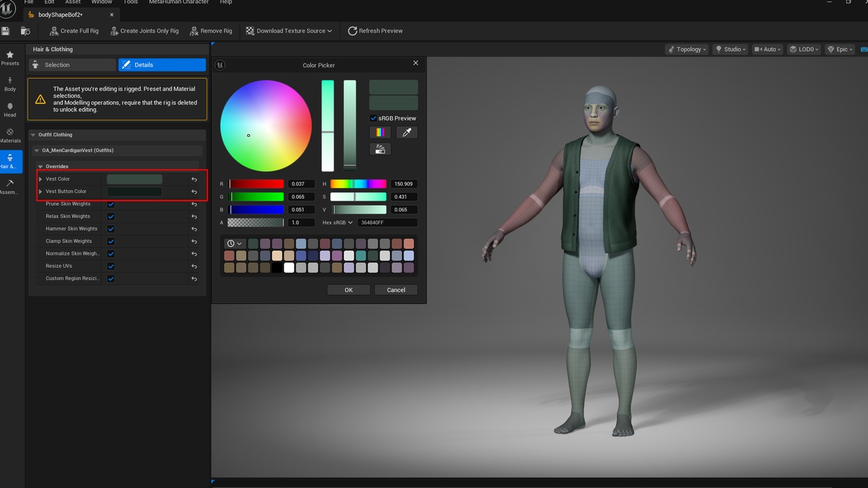This screenshot has width=868, height=488.
Task: Open the Assembly sidebar panel with hammer icon
Action: tap(10, 187)
